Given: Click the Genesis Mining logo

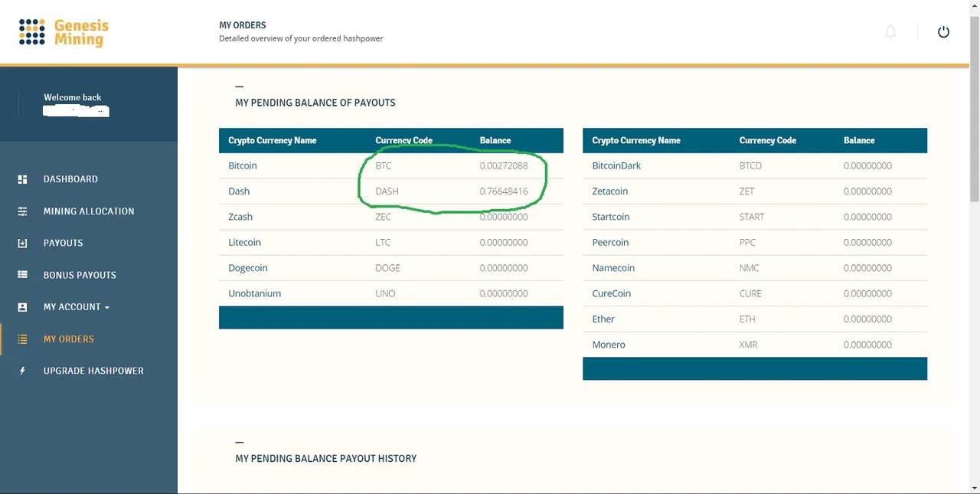Looking at the screenshot, I should (64, 32).
